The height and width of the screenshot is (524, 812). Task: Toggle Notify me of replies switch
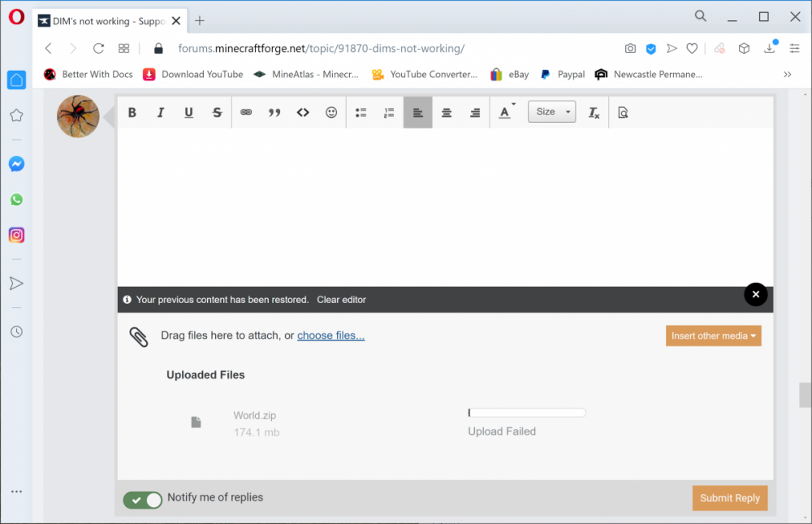pyautogui.click(x=142, y=500)
